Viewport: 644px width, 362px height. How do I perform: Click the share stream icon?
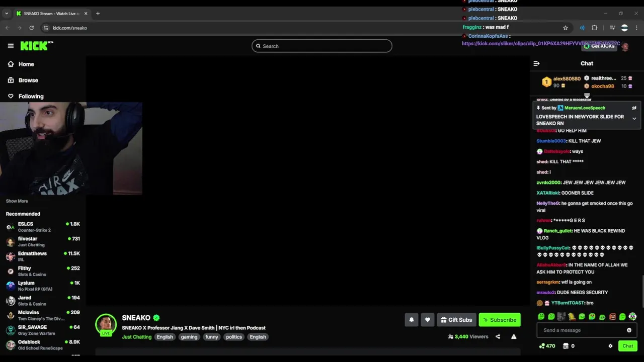pyautogui.click(x=498, y=337)
